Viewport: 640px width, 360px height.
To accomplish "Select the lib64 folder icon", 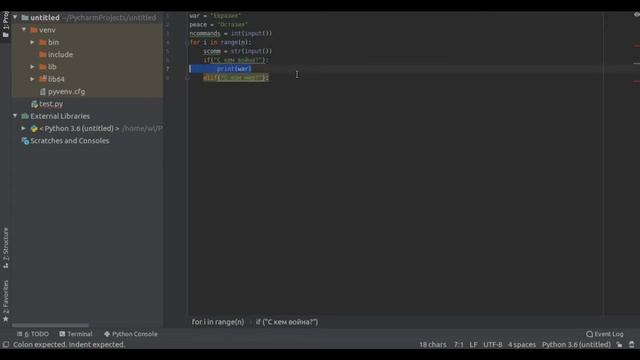I will click(42, 79).
